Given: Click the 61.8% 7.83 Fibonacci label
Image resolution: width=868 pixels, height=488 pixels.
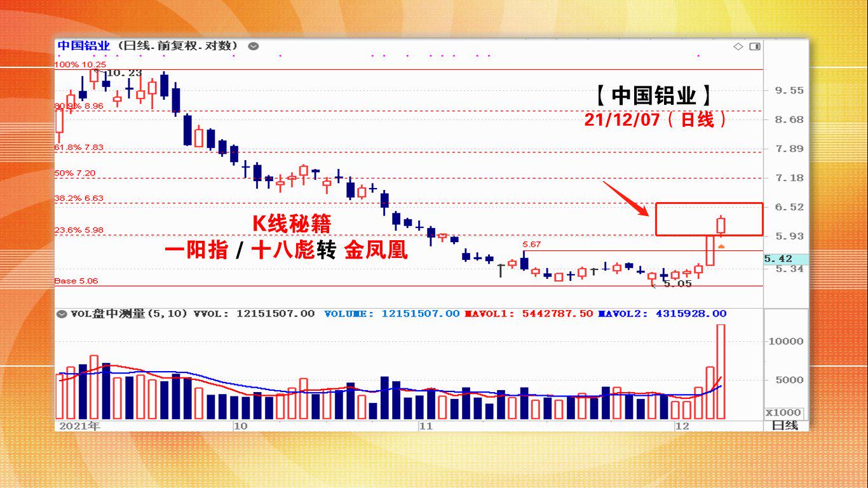Looking at the screenshot, I should (x=79, y=147).
